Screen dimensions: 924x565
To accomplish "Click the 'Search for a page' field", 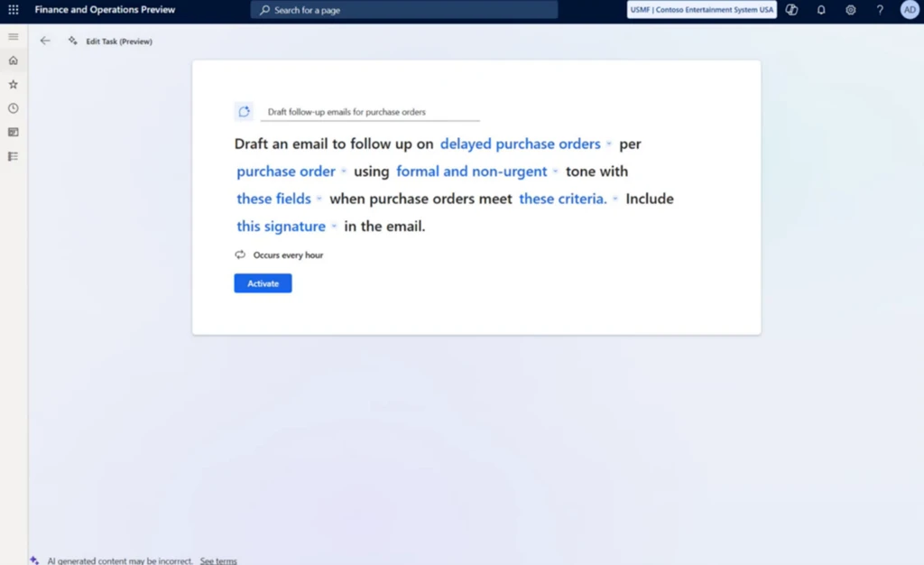I will (403, 10).
